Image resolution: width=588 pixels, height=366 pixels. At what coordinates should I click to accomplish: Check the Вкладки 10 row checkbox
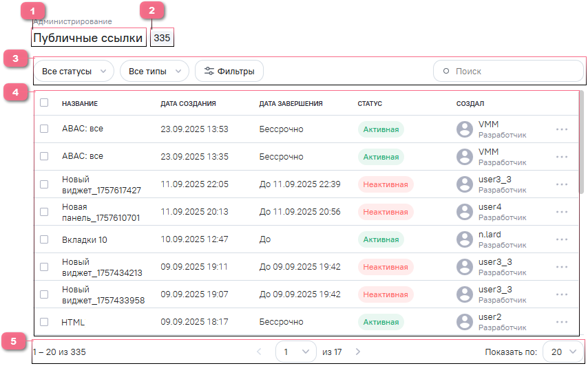click(44, 239)
